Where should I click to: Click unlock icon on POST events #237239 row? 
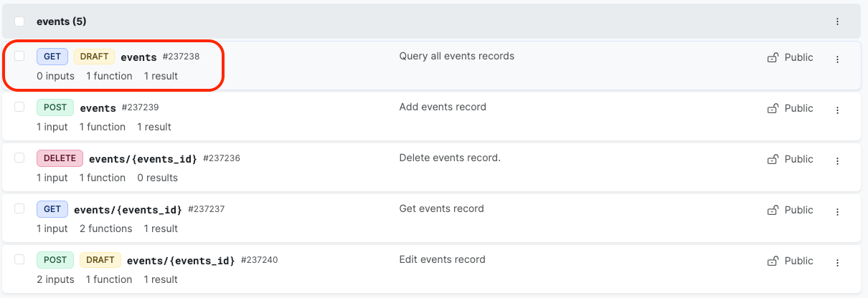point(773,108)
